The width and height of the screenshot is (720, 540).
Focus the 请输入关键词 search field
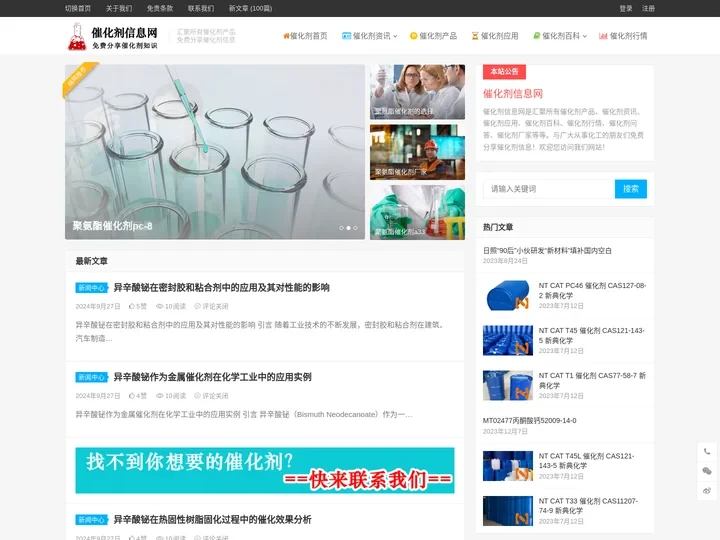tap(549, 189)
